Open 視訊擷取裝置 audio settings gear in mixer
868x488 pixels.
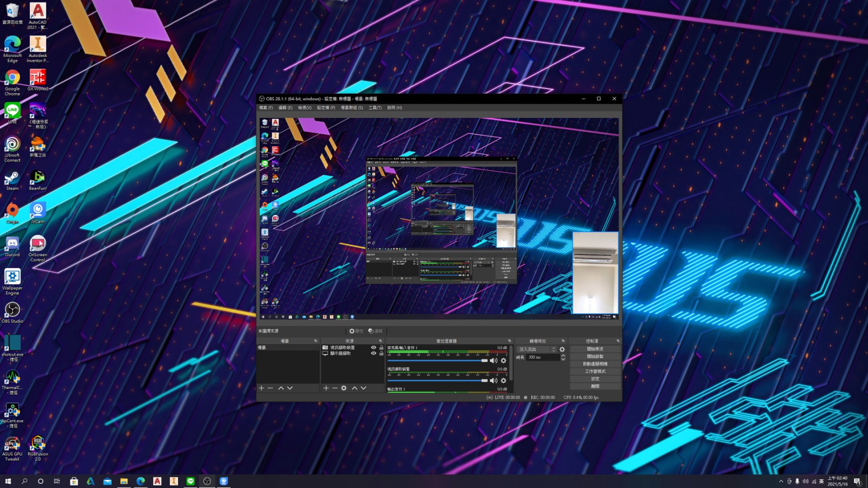pos(504,380)
